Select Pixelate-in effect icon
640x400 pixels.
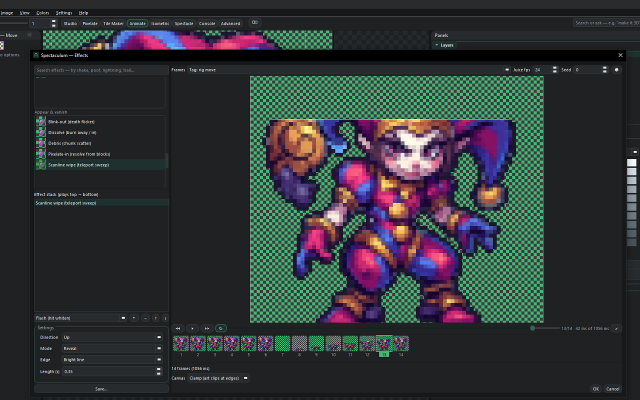[41, 154]
